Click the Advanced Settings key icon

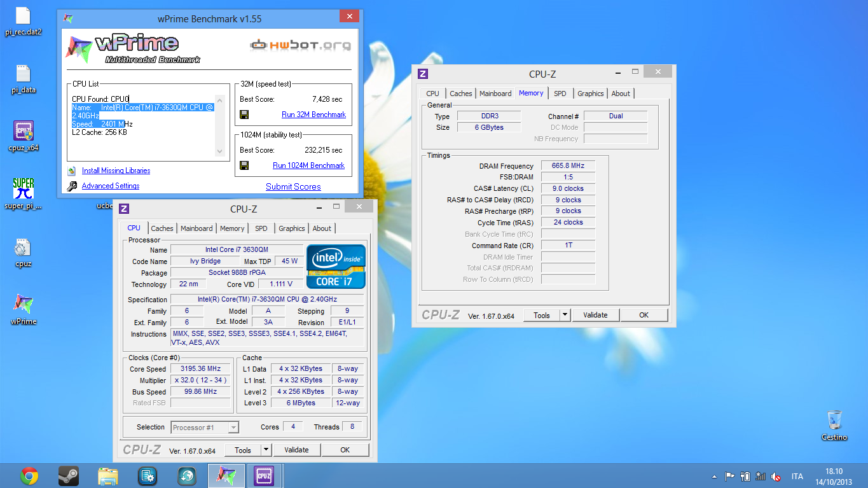click(71, 186)
